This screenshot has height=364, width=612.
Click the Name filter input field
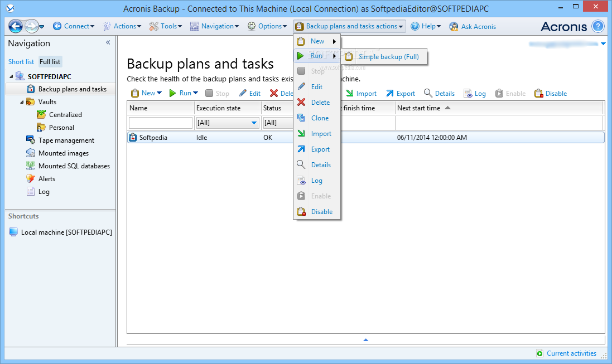click(161, 123)
